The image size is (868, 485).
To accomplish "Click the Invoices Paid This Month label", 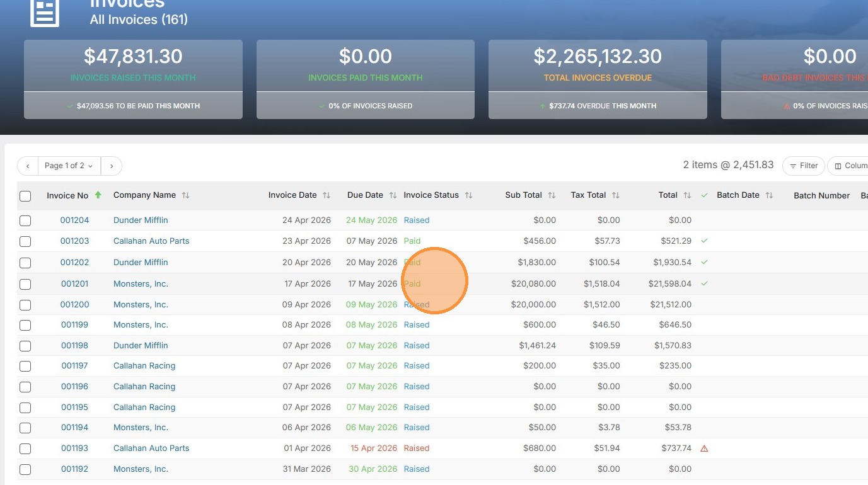I will [x=366, y=77].
